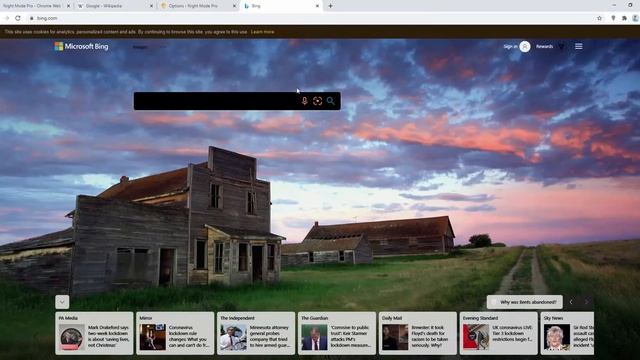Reload the page with refresh icon
Screen dimensions: 640x360
point(18,18)
